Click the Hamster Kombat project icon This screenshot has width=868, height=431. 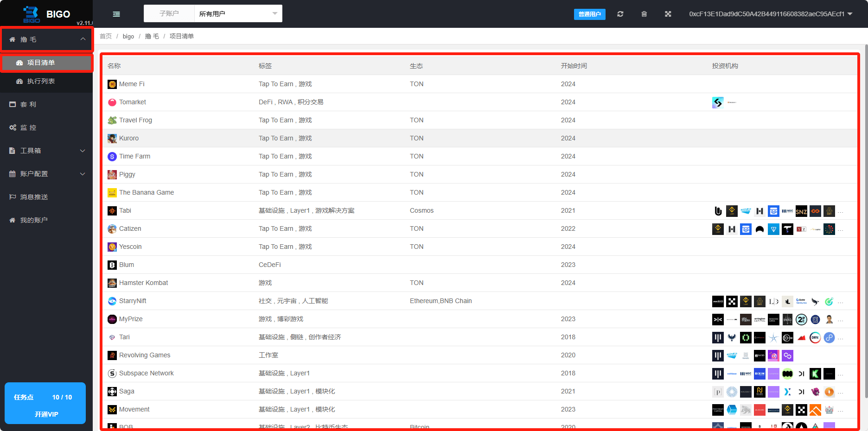112,283
